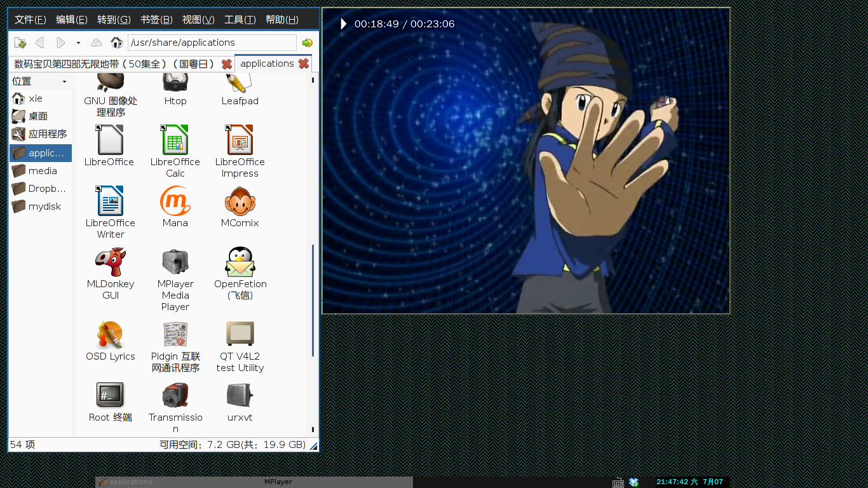Click the 54 项 status bar text
Viewport: 868px width, 488px height.
click(x=22, y=445)
